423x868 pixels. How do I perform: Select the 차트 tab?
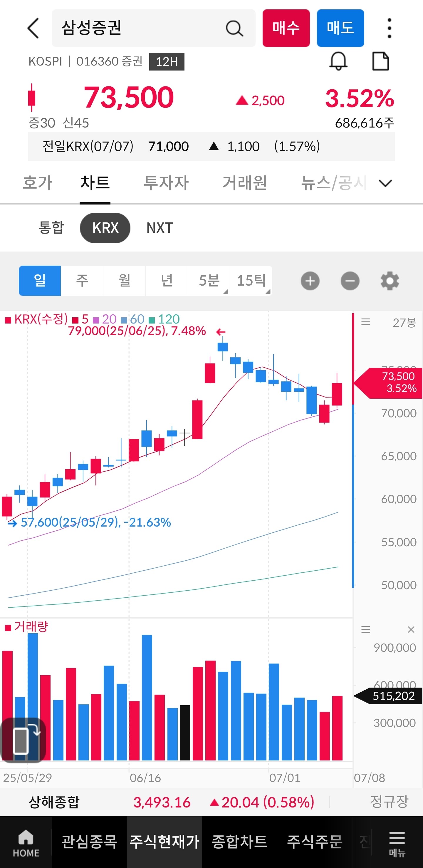coord(95,183)
